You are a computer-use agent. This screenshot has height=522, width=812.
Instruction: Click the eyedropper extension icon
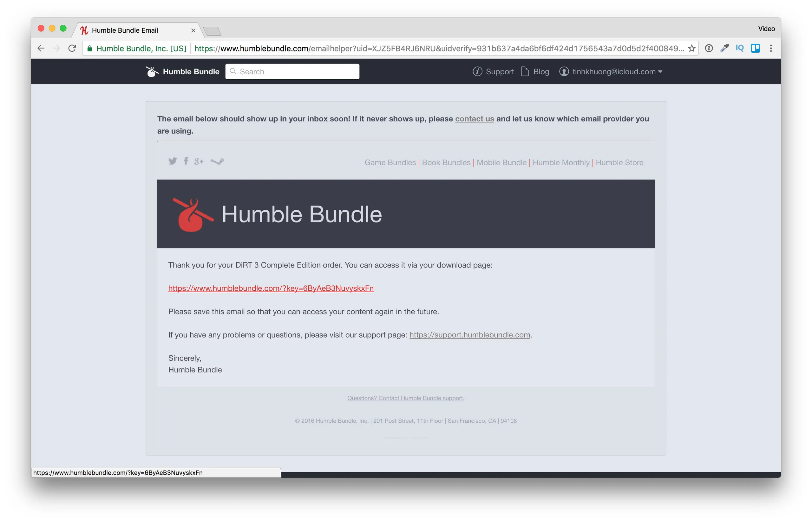click(x=724, y=48)
